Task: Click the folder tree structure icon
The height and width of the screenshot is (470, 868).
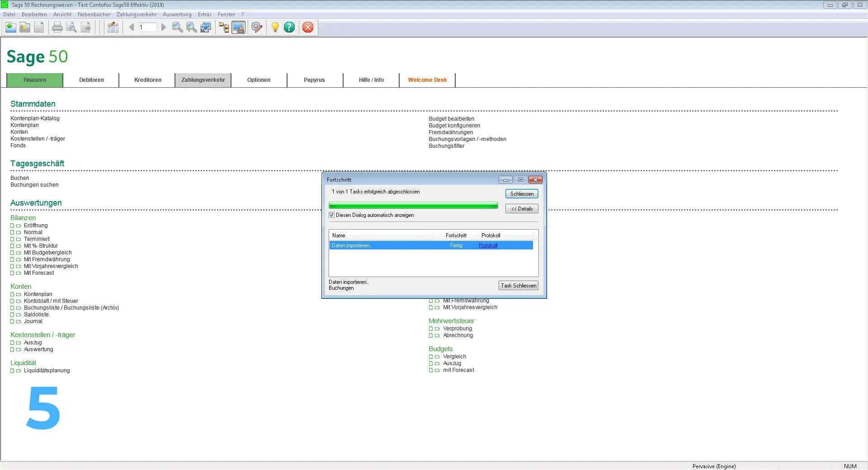Action: coord(224,28)
